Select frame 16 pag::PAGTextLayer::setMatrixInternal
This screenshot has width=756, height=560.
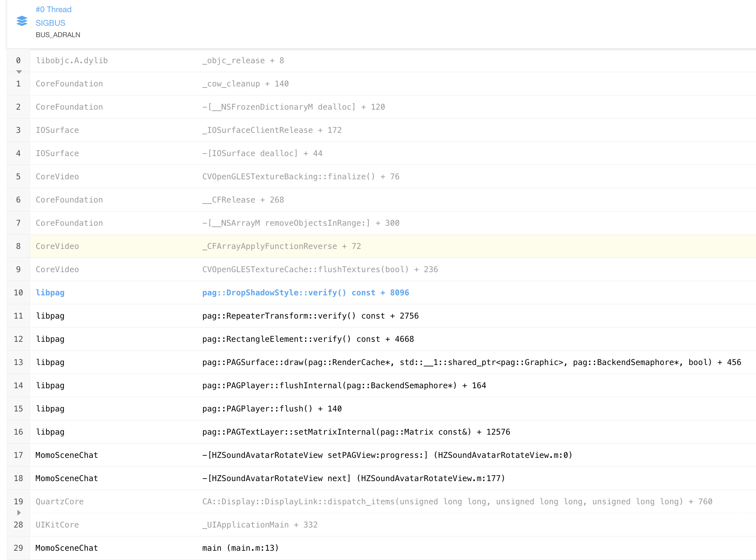tap(356, 432)
